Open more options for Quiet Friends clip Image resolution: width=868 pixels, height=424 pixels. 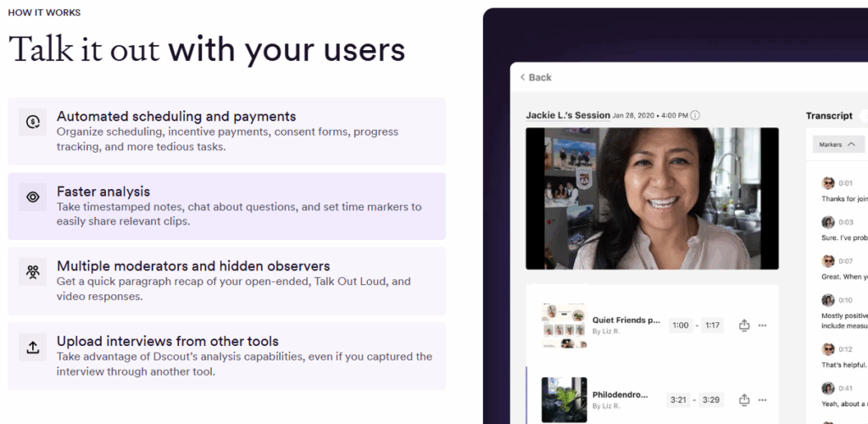pos(763,325)
